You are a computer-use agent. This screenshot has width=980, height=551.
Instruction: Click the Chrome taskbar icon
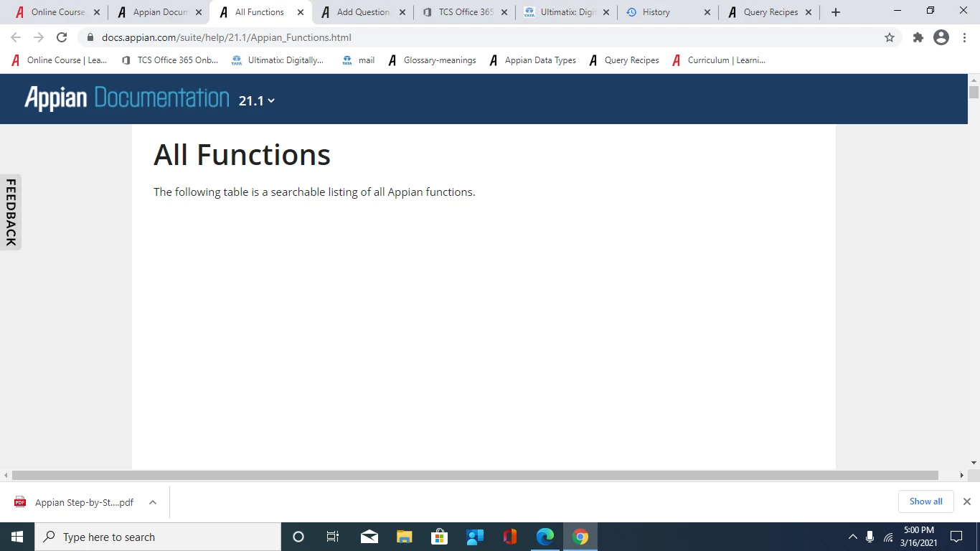[x=580, y=537]
